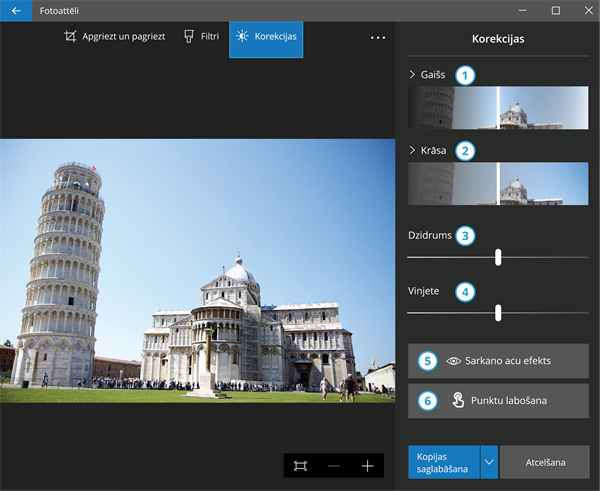Screen dimensions: 600x491
Task: Click the Atcelšana cancel button
Action: coord(545,462)
